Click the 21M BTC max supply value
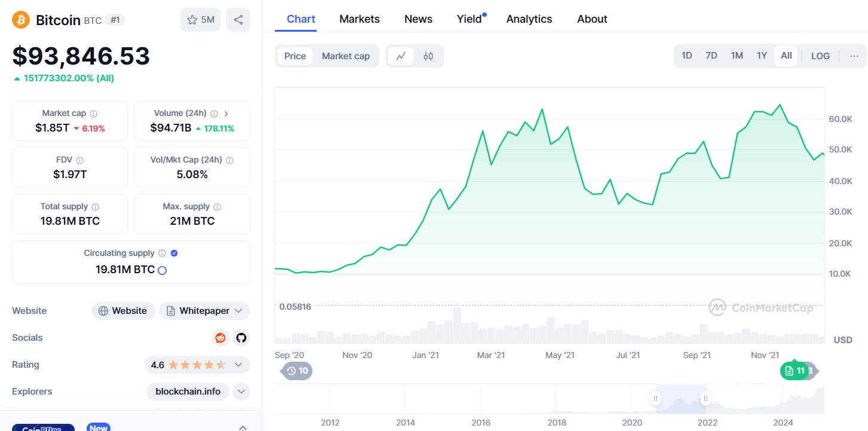 (192, 221)
